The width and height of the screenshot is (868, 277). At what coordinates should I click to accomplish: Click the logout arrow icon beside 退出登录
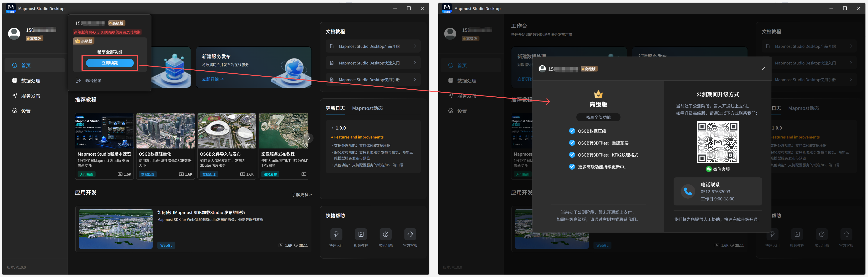tap(78, 80)
